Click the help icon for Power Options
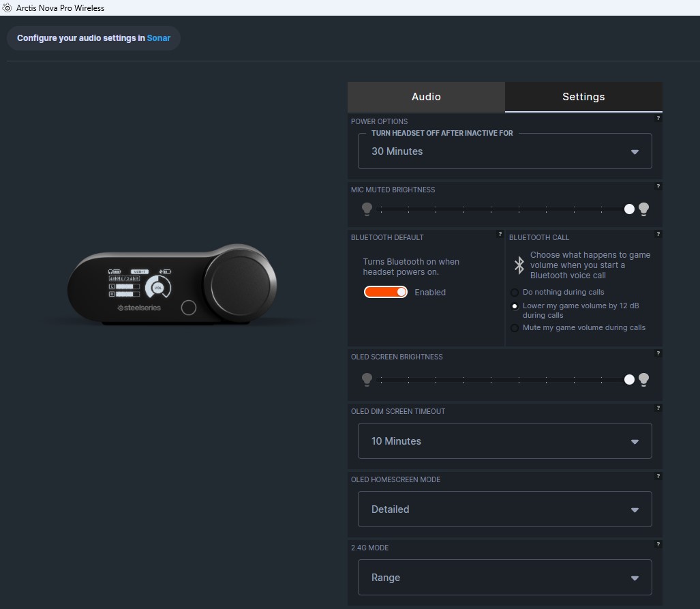Viewport: 700px width, 609px height. (x=658, y=119)
